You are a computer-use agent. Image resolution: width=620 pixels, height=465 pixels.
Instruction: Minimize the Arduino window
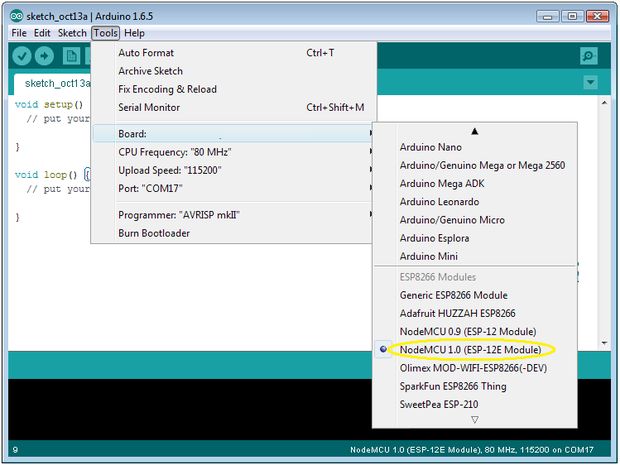pyautogui.click(x=548, y=16)
